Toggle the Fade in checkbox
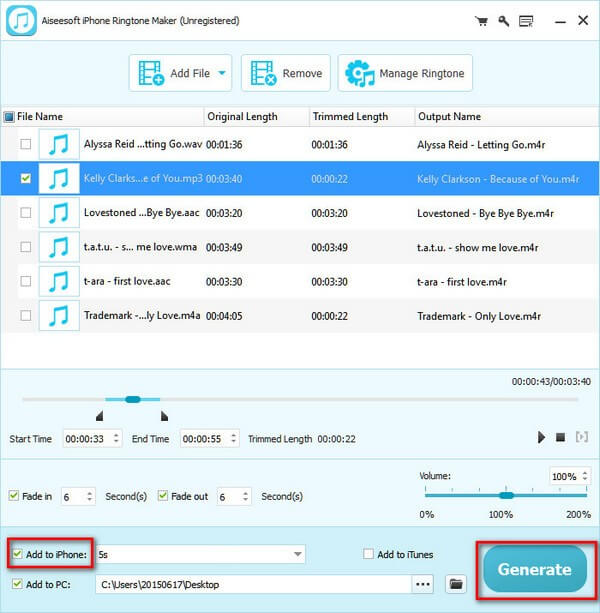This screenshot has height=613, width=600. (14, 496)
